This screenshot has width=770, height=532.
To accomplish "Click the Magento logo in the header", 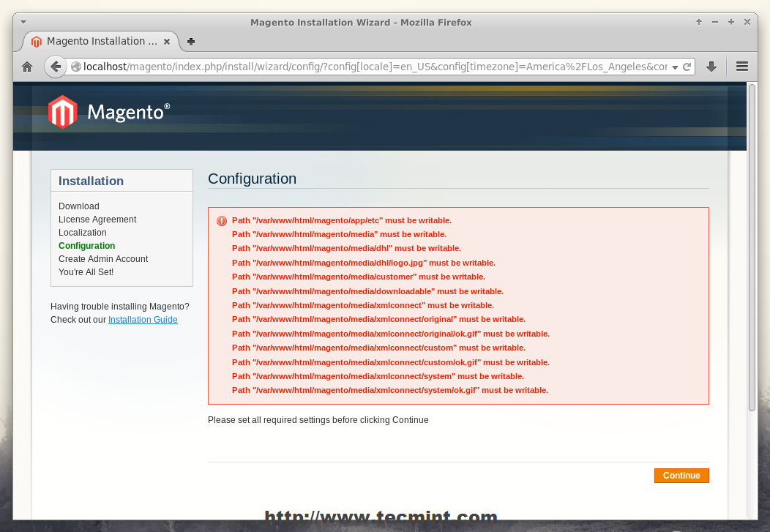I will [109, 112].
